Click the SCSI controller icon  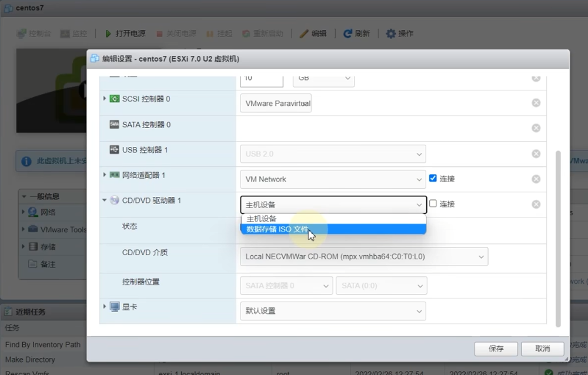pyautogui.click(x=115, y=99)
